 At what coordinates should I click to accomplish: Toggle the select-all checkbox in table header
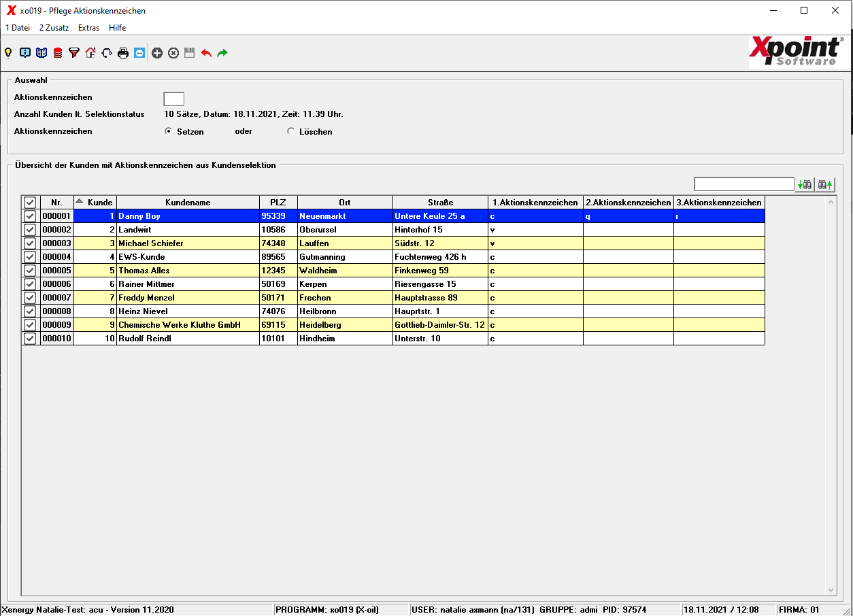point(30,203)
